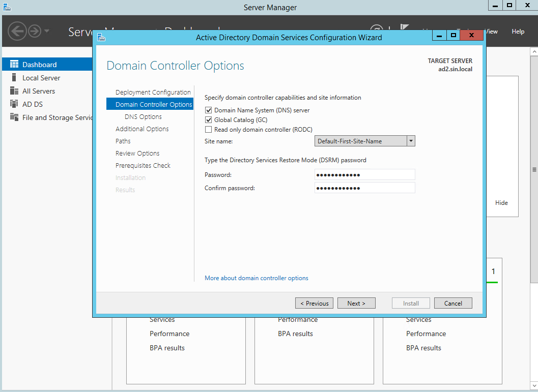Click the AD DS sidebar icon
538x392 pixels.
point(14,104)
